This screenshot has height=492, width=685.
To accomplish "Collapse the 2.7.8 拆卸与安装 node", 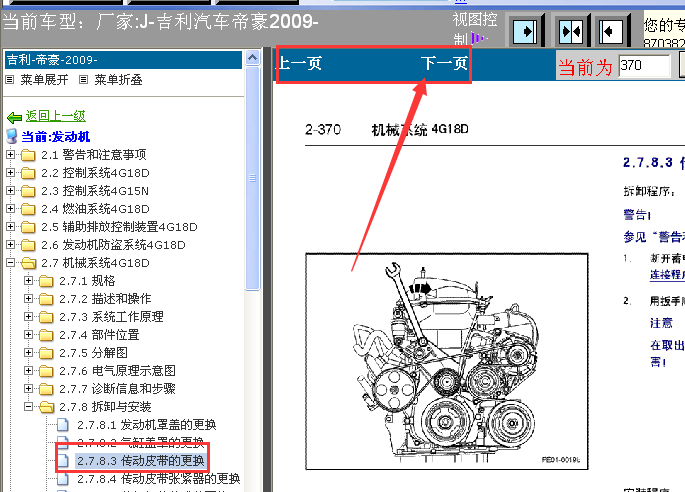I will point(28,406).
